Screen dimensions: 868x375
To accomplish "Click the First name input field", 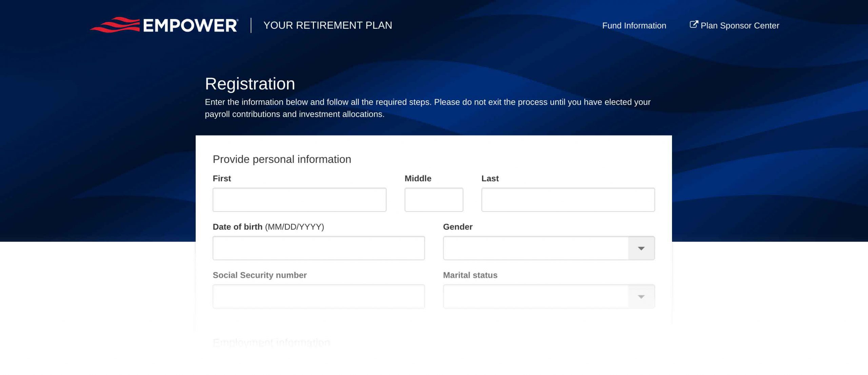I will [x=299, y=200].
